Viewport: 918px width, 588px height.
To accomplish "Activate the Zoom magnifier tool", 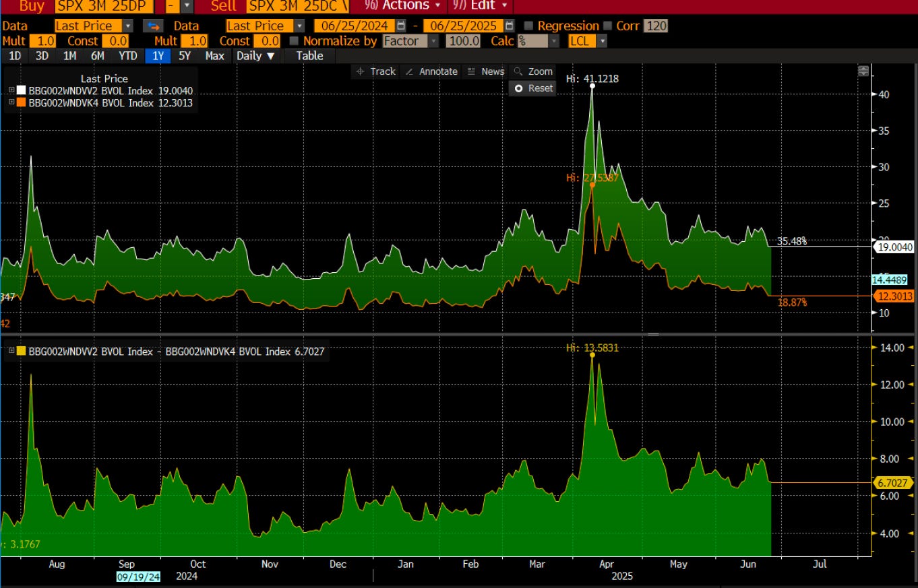I will (533, 71).
